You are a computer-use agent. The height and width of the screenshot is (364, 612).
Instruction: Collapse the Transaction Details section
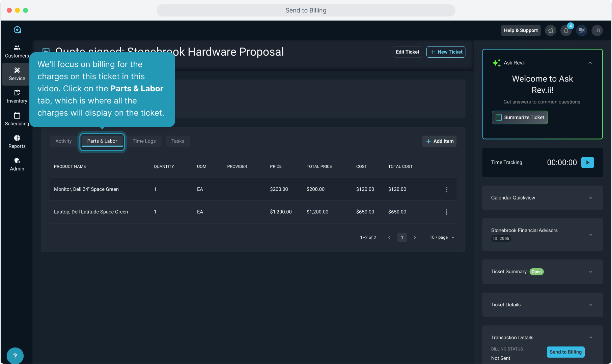[x=590, y=337]
